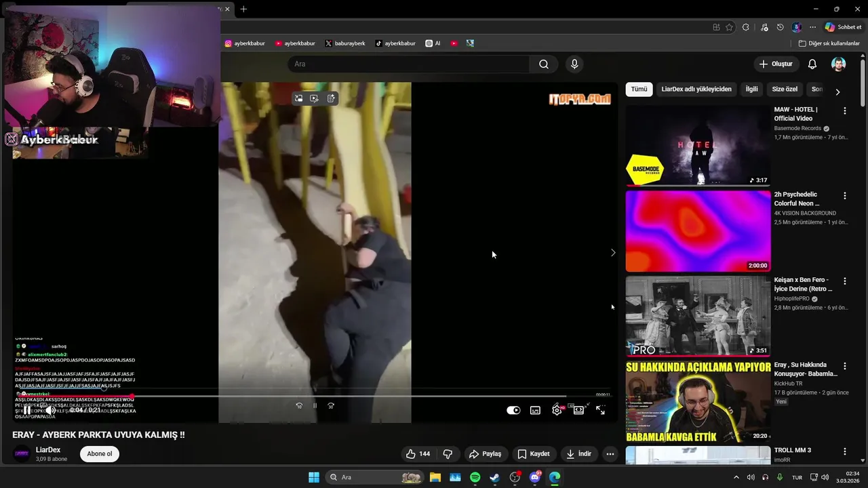Pause the video with the player pause button
The width and height of the screenshot is (868, 488).
27,410
